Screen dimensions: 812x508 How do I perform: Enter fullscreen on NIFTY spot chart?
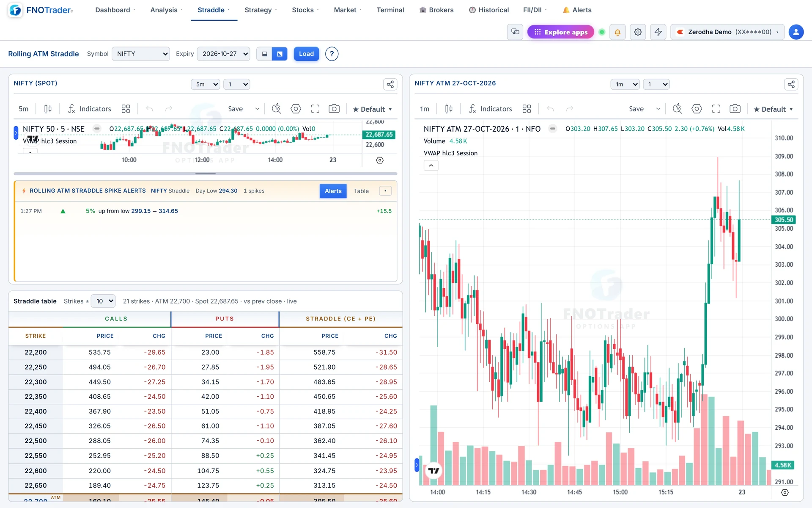coord(315,109)
